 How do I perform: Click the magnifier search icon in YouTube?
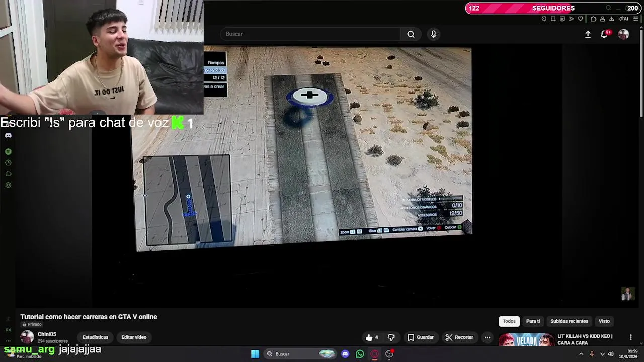point(411,34)
